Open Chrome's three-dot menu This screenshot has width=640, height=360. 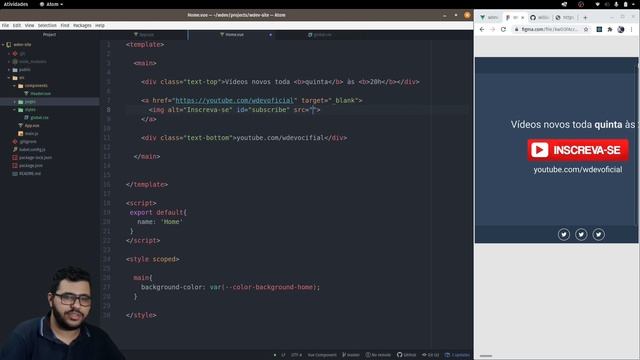631,29
